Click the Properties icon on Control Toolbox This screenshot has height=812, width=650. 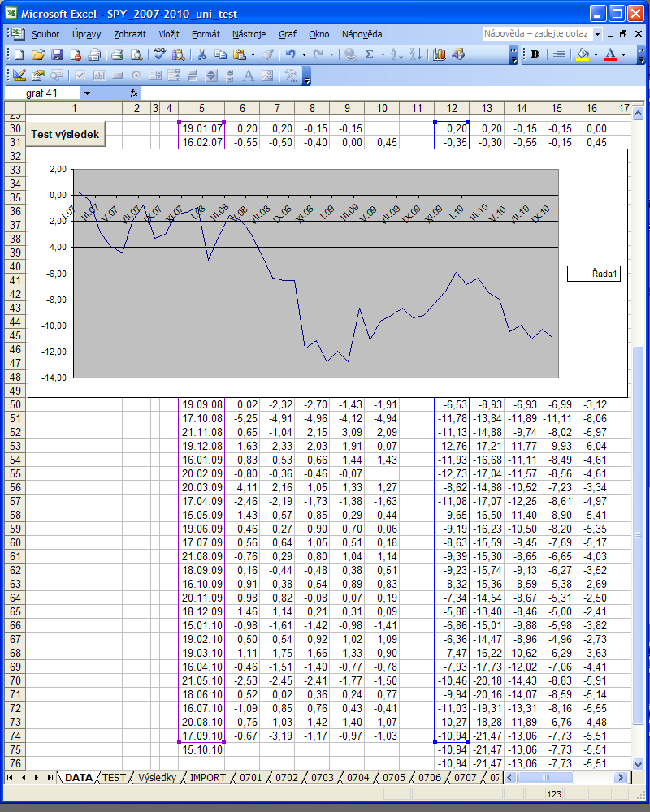[38, 76]
